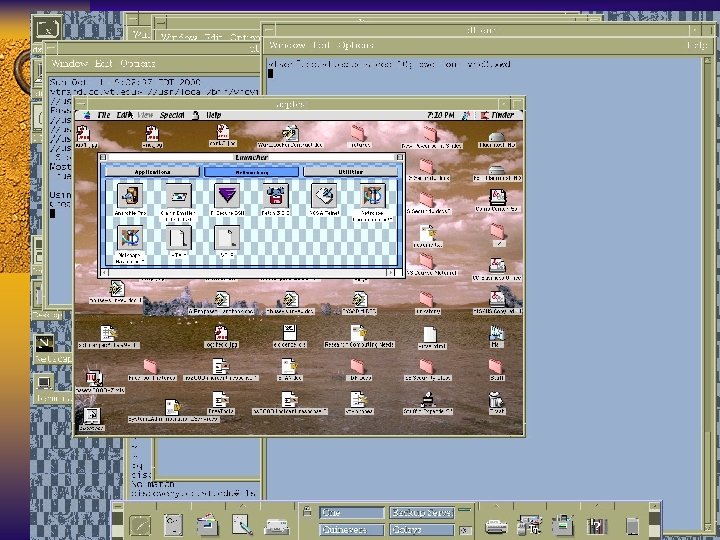The height and width of the screenshot is (540, 720).
Task: Open the first blank document icon in Launcher
Action: pos(179,237)
